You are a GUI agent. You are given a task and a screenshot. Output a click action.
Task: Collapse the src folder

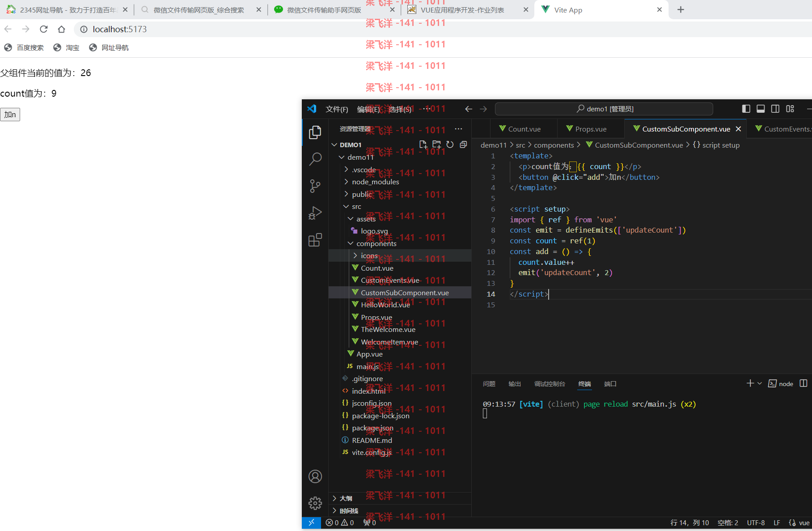[x=346, y=206]
